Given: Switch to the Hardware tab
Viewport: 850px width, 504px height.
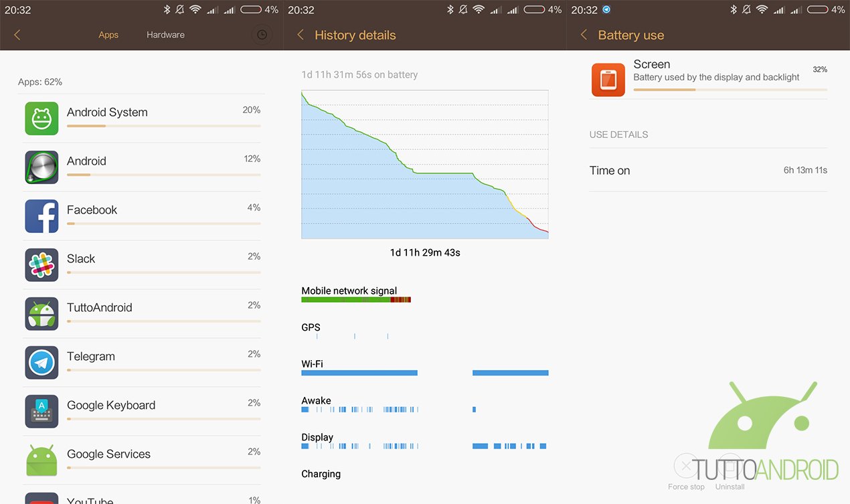Looking at the screenshot, I should [165, 35].
